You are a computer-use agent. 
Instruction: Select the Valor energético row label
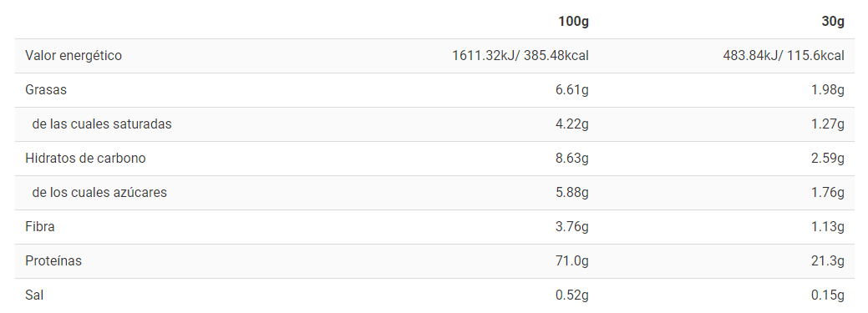pos(74,56)
